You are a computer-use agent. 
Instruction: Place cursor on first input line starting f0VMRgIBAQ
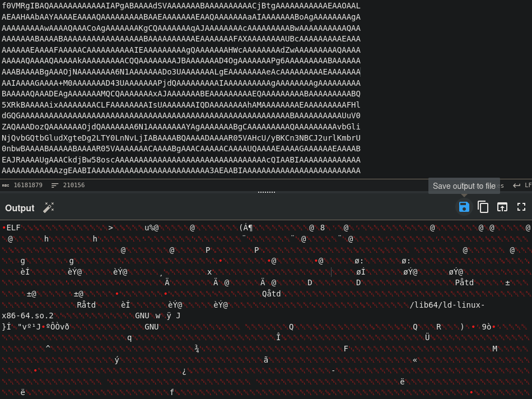click(181, 6)
